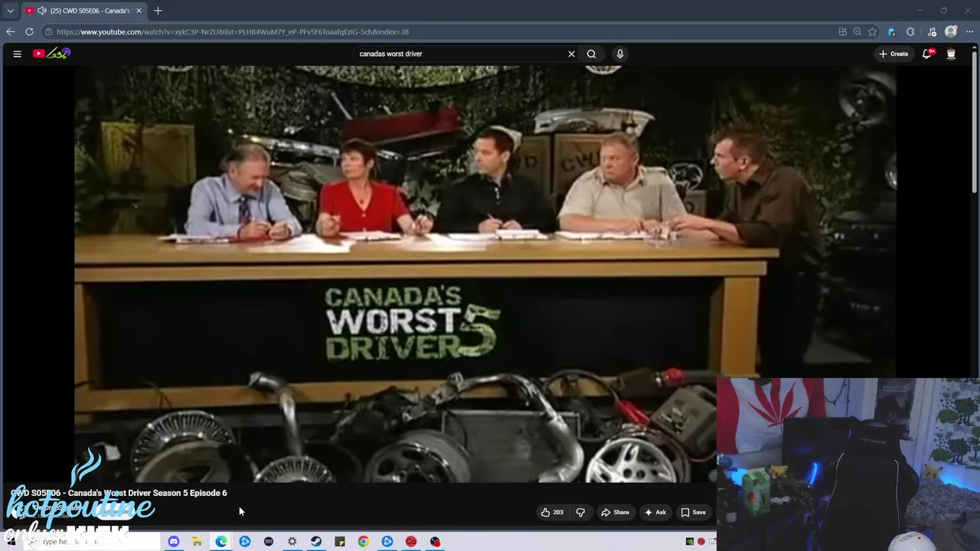
Task: Click the Windows taskbar search box
Action: (x=92, y=542)
